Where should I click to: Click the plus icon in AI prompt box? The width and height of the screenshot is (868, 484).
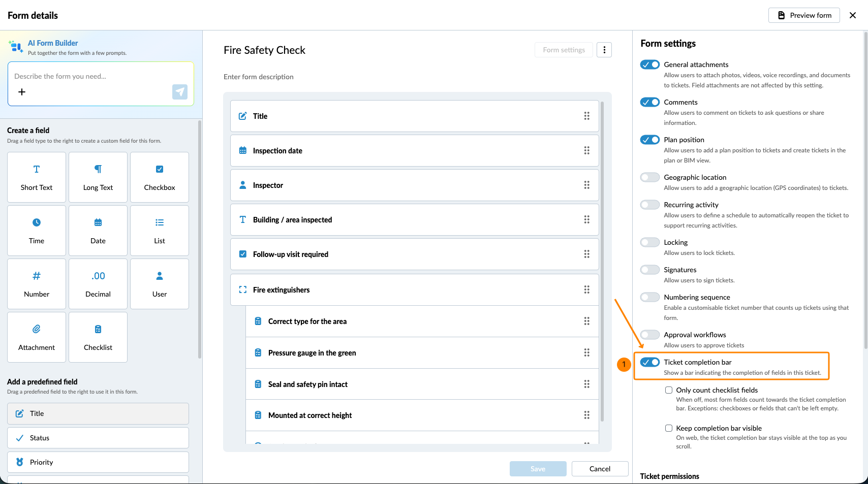pos(22,92)
